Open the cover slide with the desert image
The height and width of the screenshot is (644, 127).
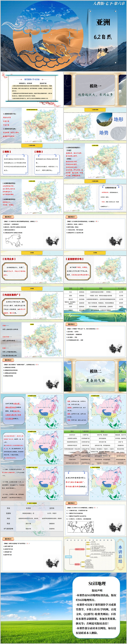pos(63,36)
